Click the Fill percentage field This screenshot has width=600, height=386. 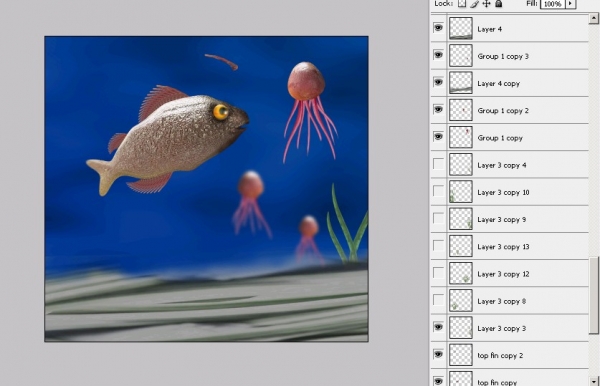tap(553, 4)
